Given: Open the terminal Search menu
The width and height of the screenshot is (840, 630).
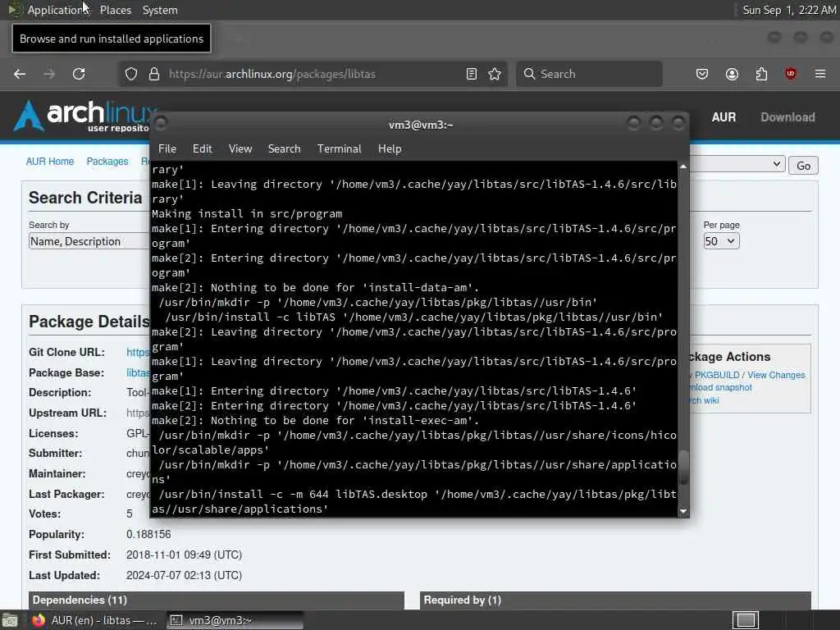Looking at the screenshot, I should [284, 149].
